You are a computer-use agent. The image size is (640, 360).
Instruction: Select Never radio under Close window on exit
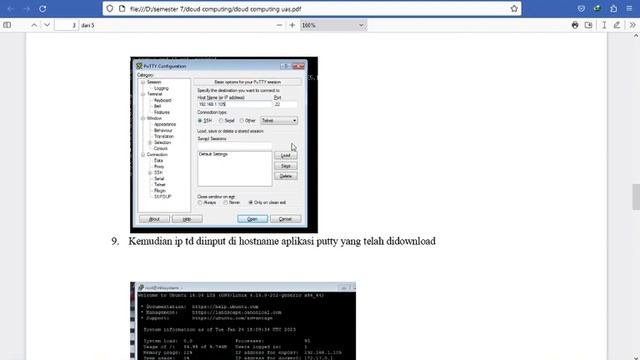225,202
